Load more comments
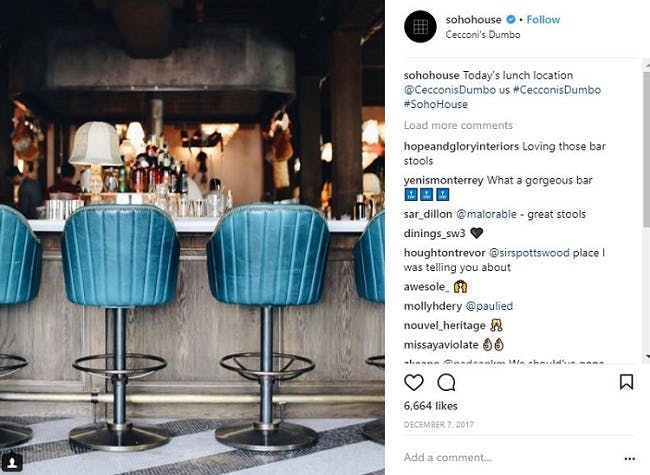Image resolution: width=650 pixels, height=475 pixels. [x=458, y=125]
